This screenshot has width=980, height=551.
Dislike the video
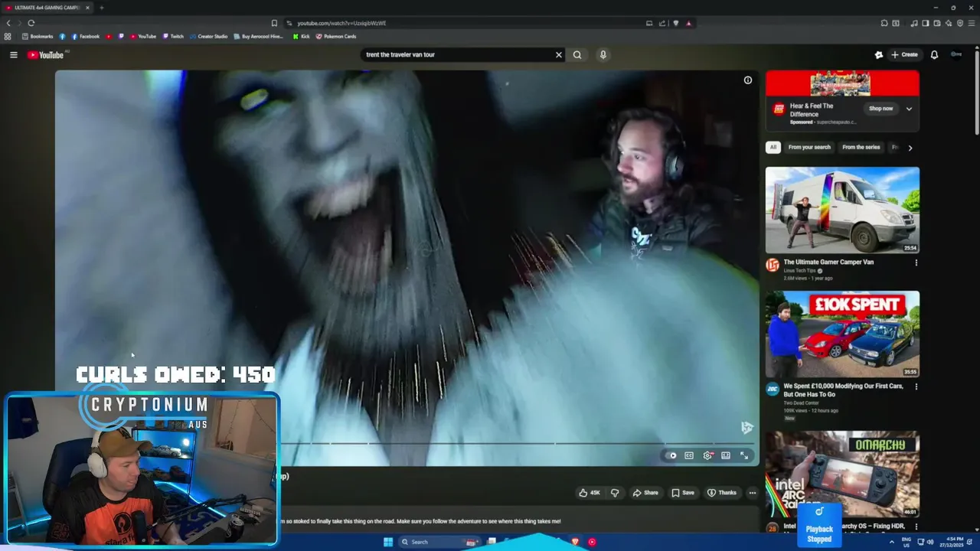(x=615, y=493)
